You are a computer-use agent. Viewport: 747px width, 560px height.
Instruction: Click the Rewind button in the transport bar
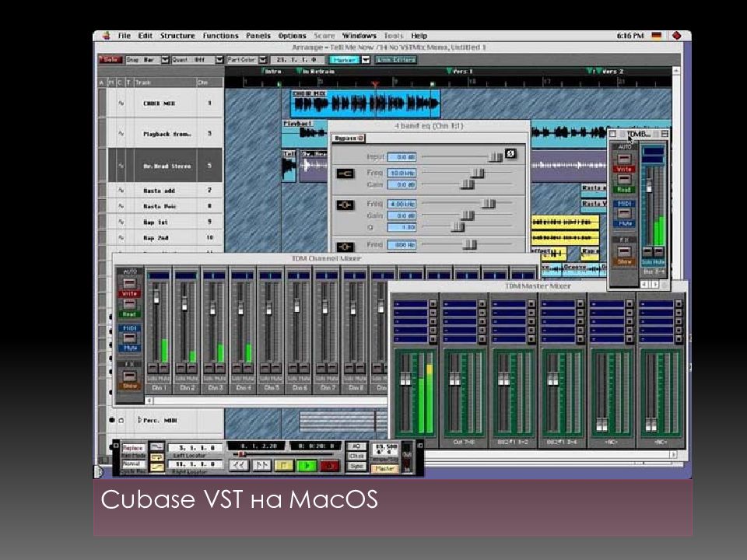coord(239,465)
